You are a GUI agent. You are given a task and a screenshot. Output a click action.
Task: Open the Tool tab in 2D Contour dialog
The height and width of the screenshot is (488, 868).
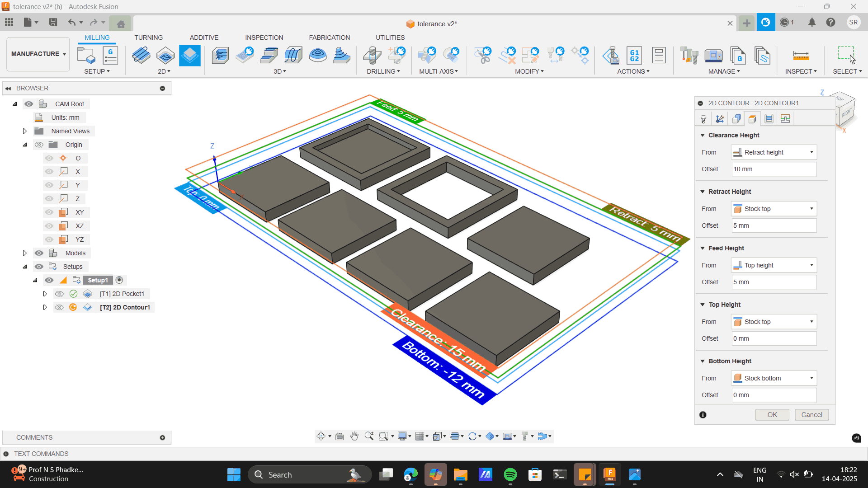click(703, 119)
